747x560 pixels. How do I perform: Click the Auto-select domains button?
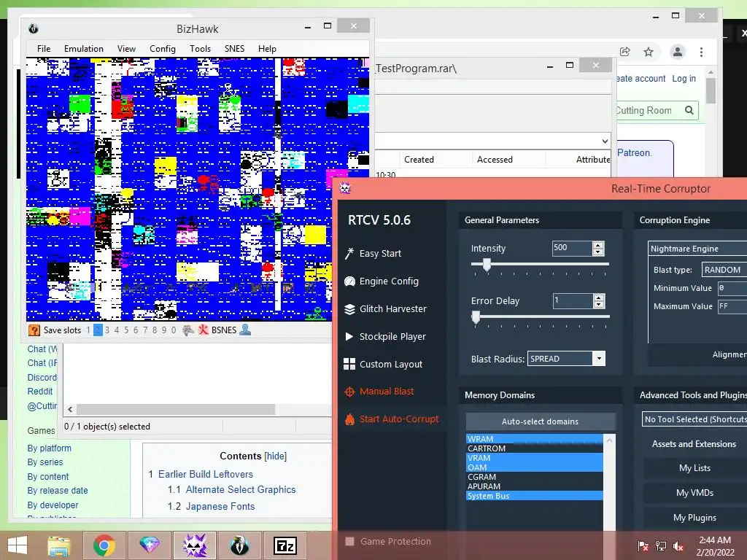(541, 421)
